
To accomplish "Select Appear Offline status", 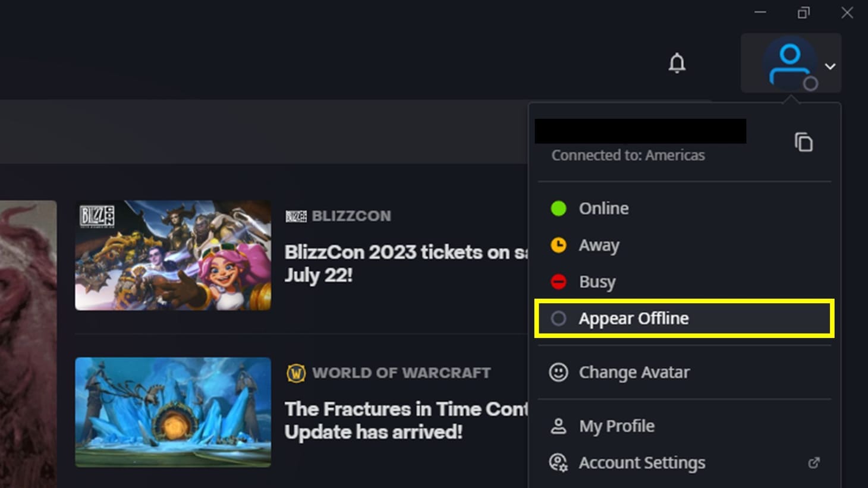I will [x=634, y=319].
